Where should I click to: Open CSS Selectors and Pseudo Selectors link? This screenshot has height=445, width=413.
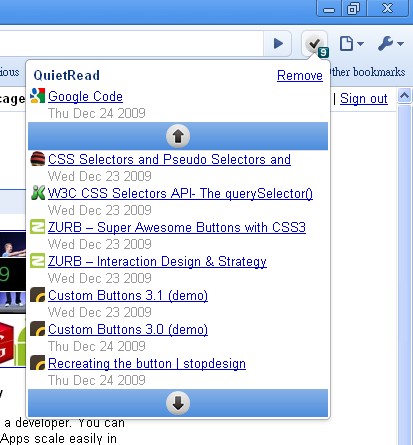(x=169, y=159)
